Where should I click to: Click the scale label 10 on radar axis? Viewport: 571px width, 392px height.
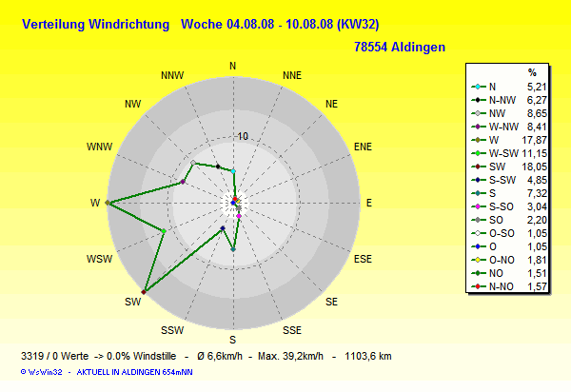pos(243,136)
